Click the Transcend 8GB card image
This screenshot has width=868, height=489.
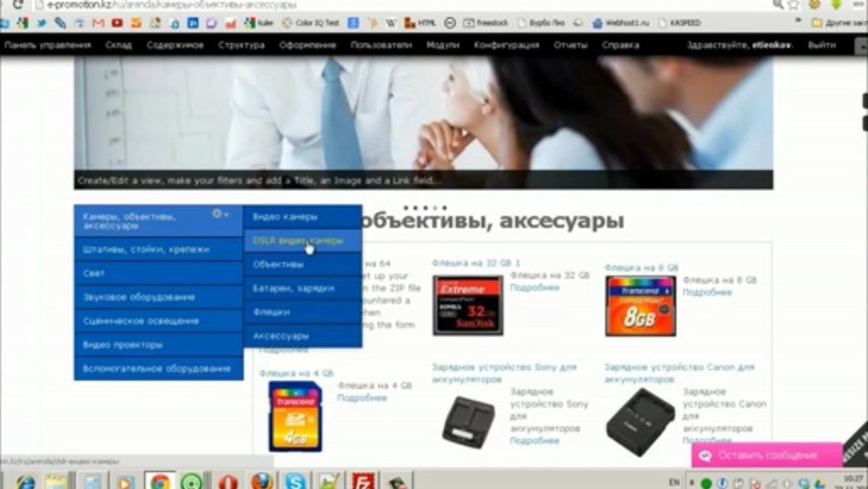[x=641, y=306]
